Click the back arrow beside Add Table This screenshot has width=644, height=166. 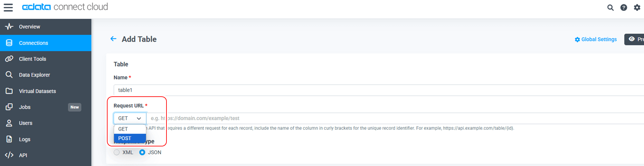113,39
